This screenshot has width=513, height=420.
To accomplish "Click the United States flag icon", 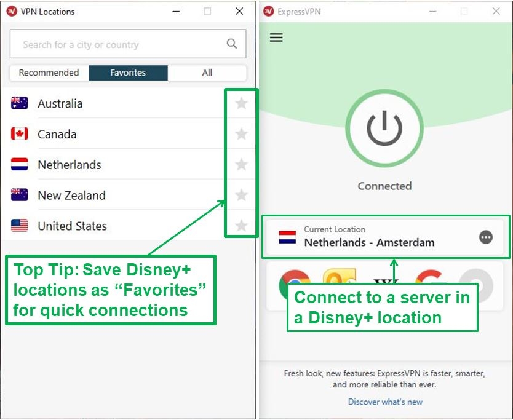I will [x=19, y=225].
